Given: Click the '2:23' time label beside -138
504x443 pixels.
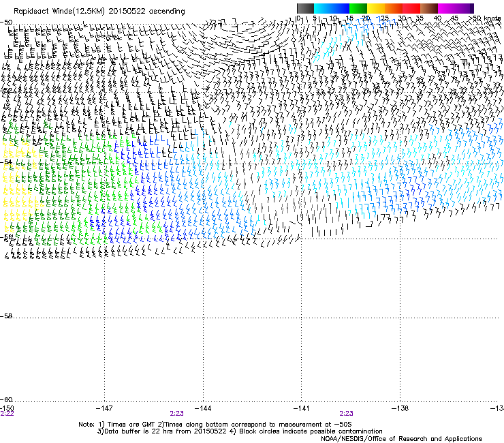Looking at the screenshot, I should coord(346,414).
